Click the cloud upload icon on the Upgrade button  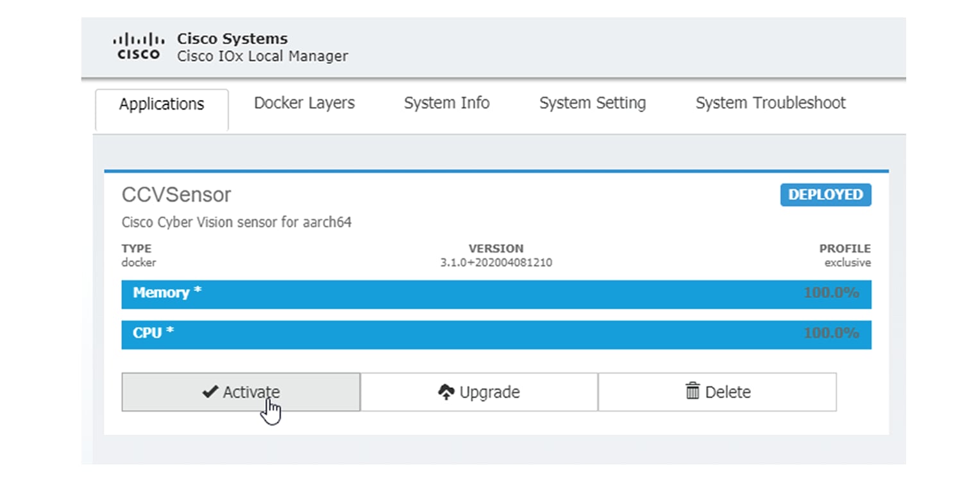(x=446, y=392)
